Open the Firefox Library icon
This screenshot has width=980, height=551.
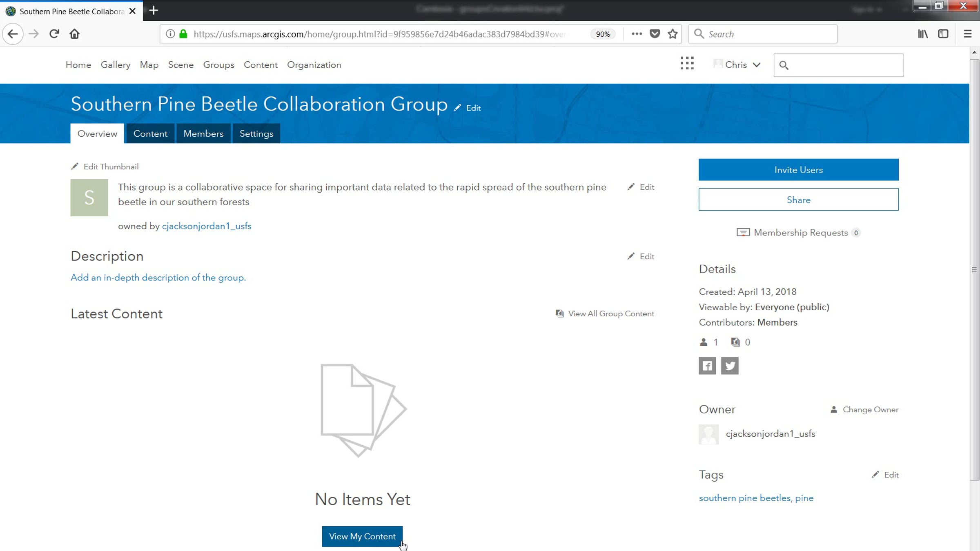pyautogui.click(x=923, y=34)
